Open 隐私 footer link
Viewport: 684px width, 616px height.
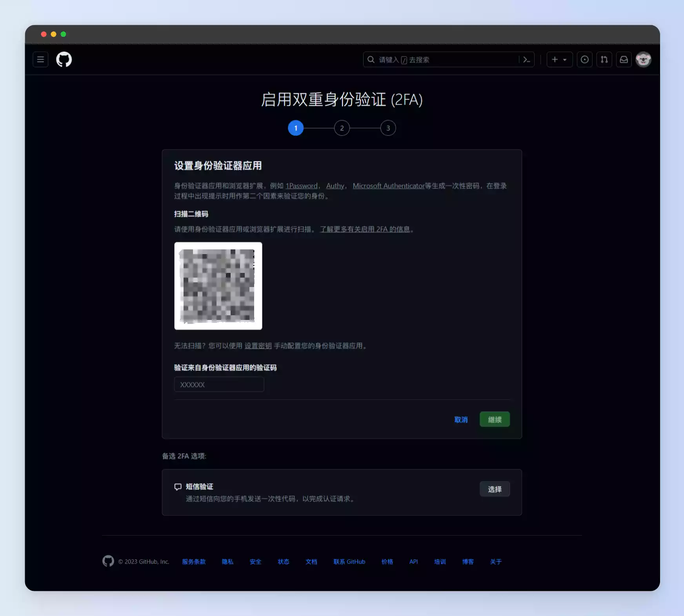click(227, 561)
